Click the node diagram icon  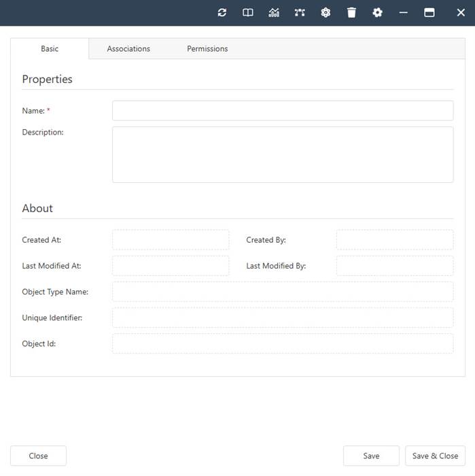click(300, 12)
